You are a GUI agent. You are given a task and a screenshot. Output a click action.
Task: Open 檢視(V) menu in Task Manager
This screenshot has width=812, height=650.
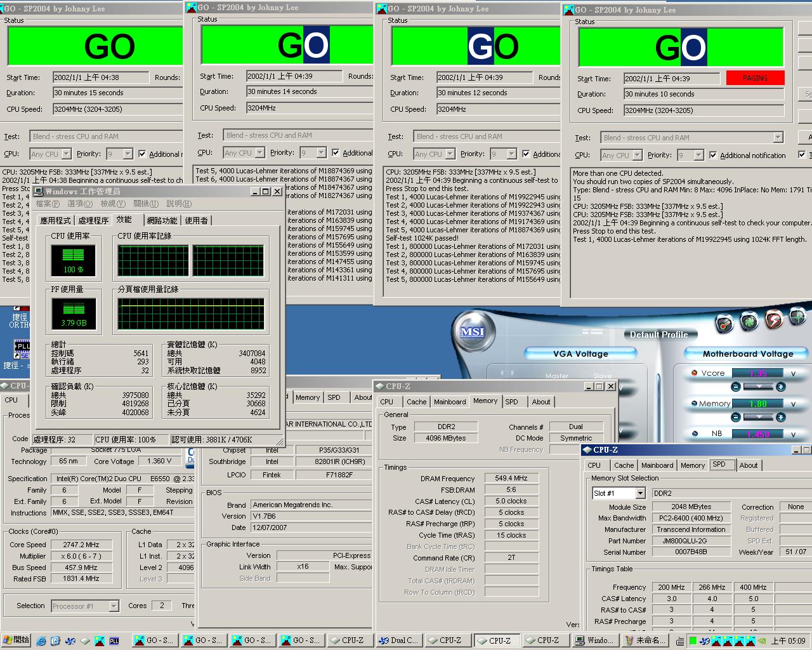tap(113, 204)
